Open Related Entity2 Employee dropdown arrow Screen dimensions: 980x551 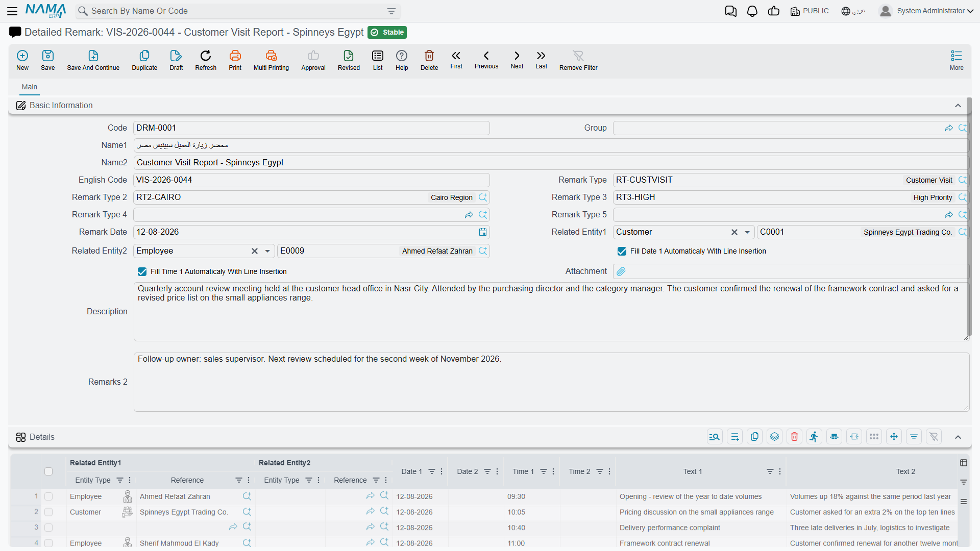point(267,251)
